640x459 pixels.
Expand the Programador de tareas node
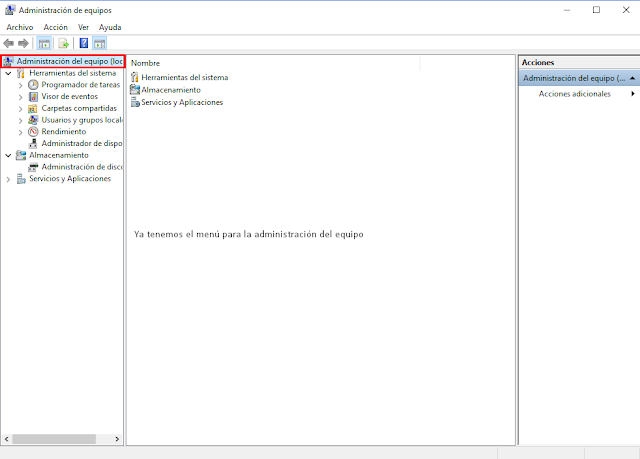pos(20,85)
